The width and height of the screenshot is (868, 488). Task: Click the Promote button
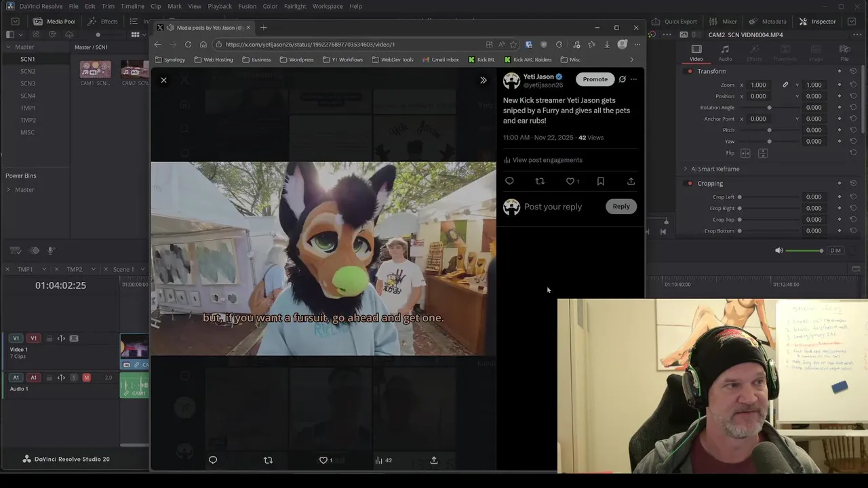pos(595,79)
